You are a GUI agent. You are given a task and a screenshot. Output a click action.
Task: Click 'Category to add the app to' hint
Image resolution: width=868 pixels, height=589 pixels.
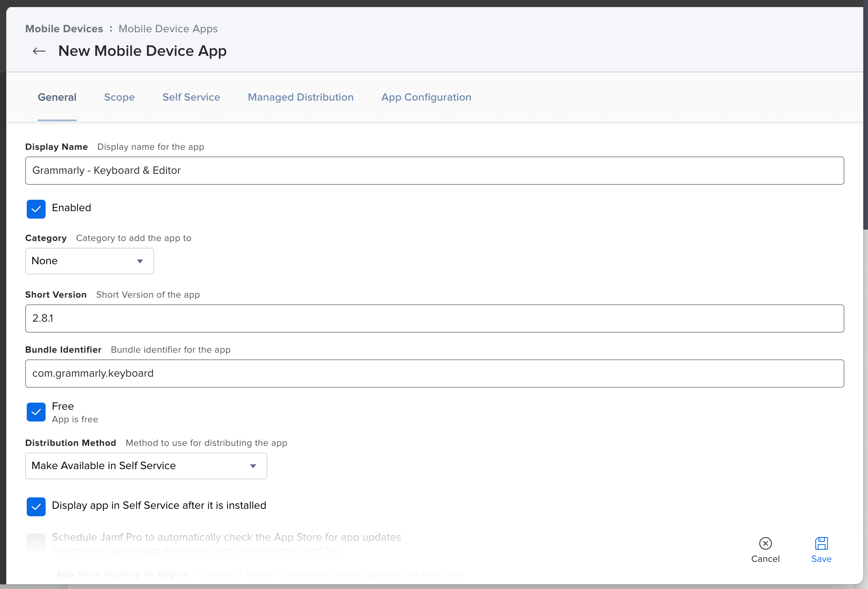pyautogui.click(x=134, y=238)
